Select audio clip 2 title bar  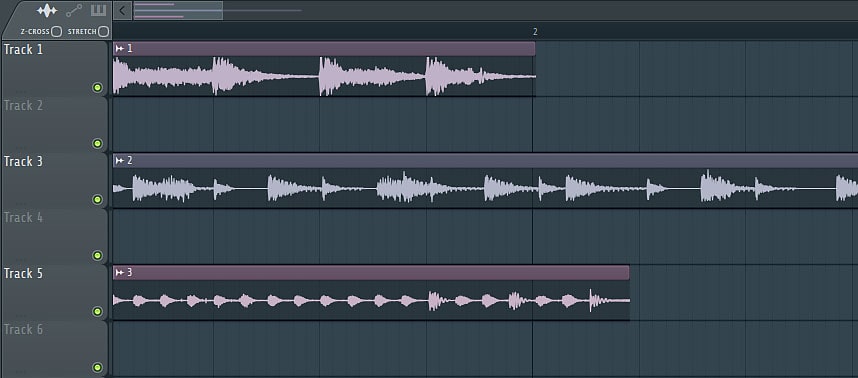click(x=485, y=161)
